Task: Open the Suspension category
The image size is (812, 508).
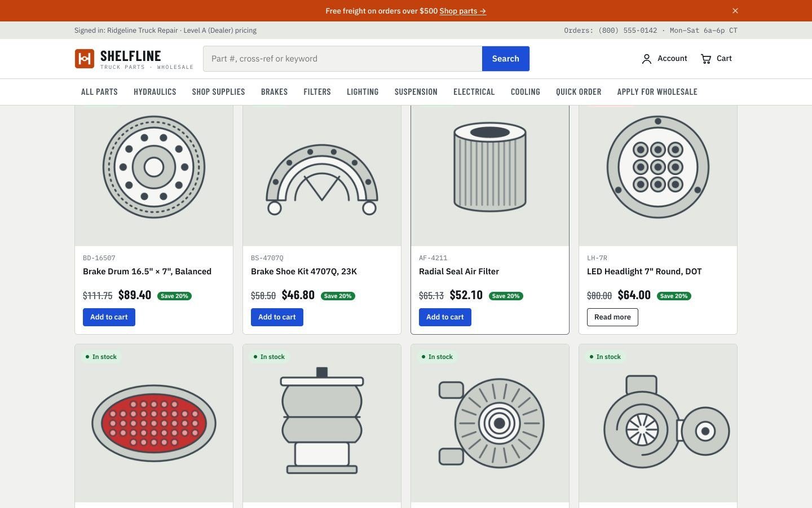Action: [416, 92]
